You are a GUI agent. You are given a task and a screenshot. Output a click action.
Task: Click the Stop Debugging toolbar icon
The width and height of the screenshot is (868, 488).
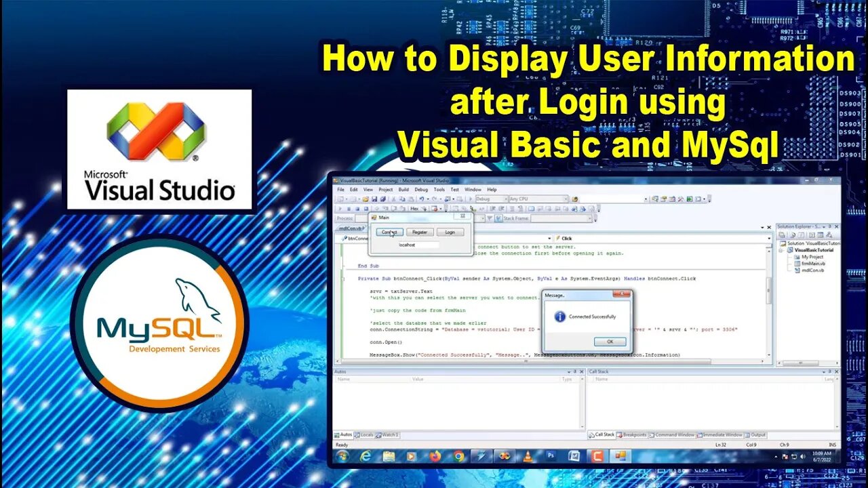pos(357,209)
